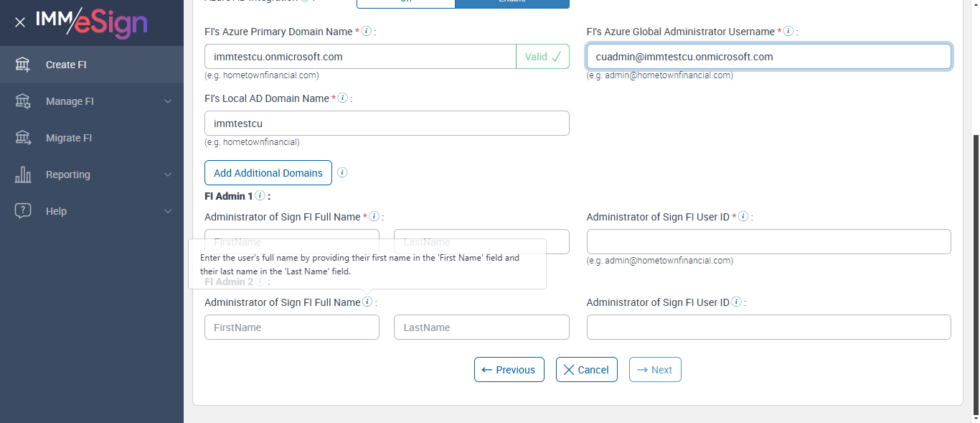980x423 pixels.
Task: Open info icon for Azure Primary Domain Name
Action: click(367, 32)
